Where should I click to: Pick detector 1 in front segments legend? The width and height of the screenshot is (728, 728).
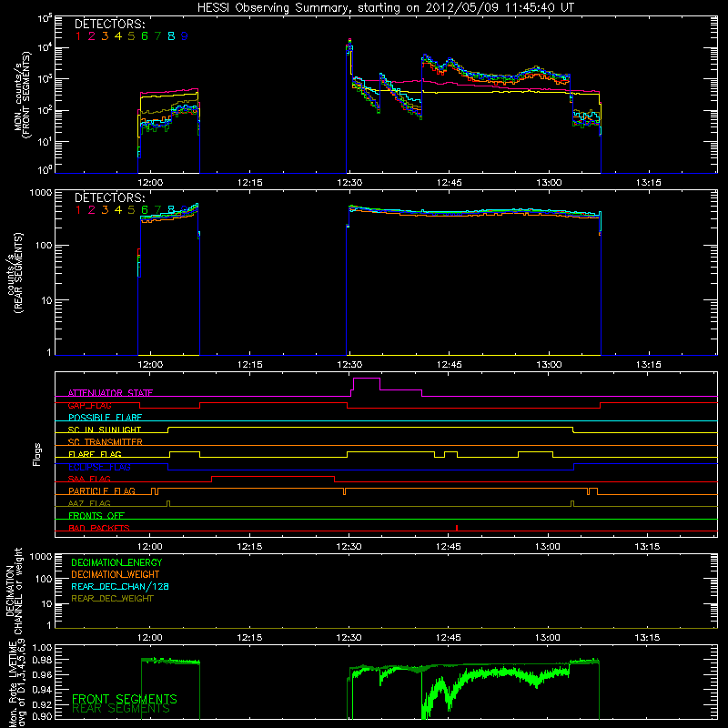[x=78, y=36]
